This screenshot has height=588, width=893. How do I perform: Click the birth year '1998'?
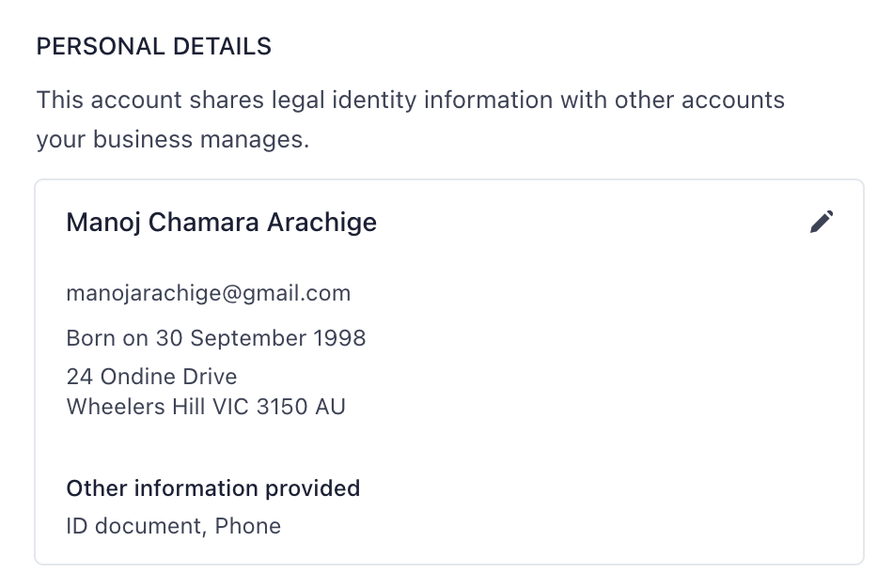click(341, 337)
